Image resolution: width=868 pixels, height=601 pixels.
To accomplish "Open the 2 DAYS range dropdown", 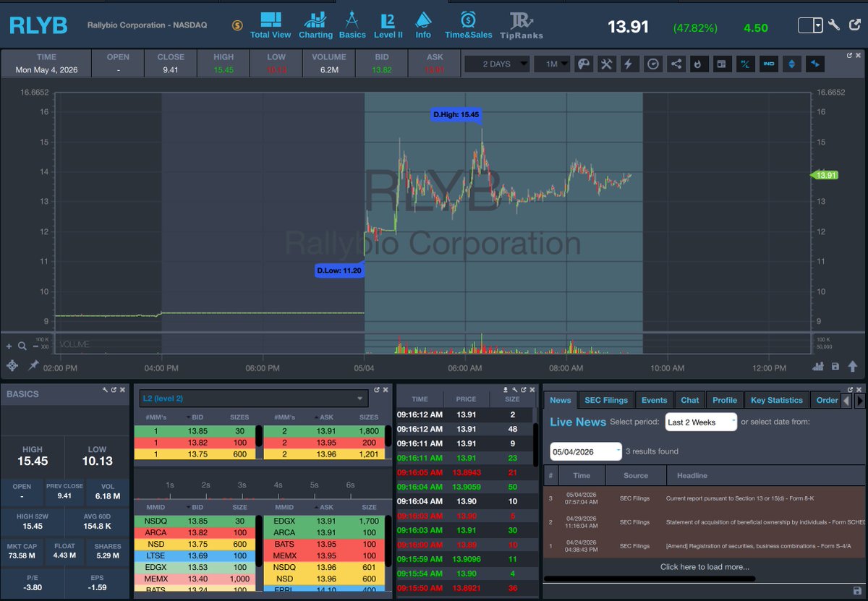I will [496, 64].
